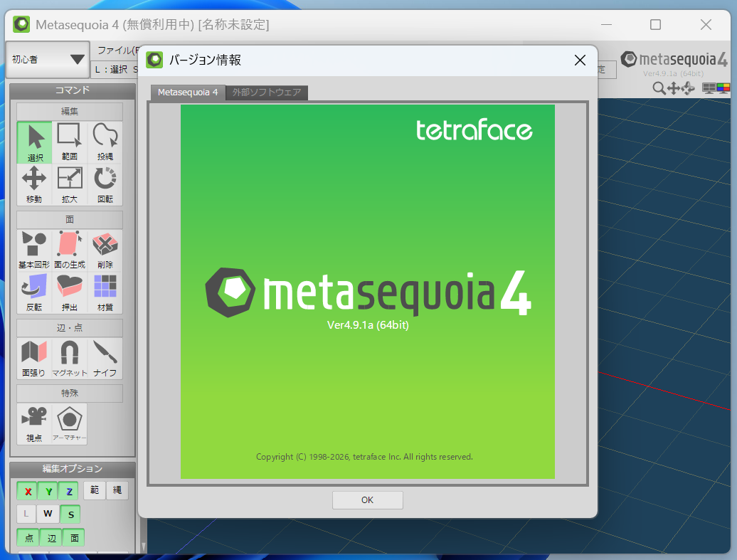
Task: Select the W world coordinate option
Action: (x=48, y=514)
